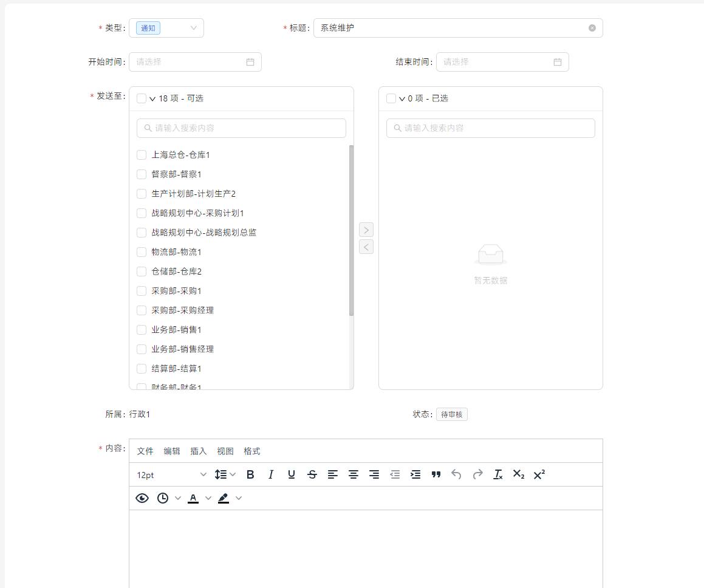Viewport: 704px width, 588px height.
Task: Click the clear formatting icon
Action: click(x=498, y=475)
